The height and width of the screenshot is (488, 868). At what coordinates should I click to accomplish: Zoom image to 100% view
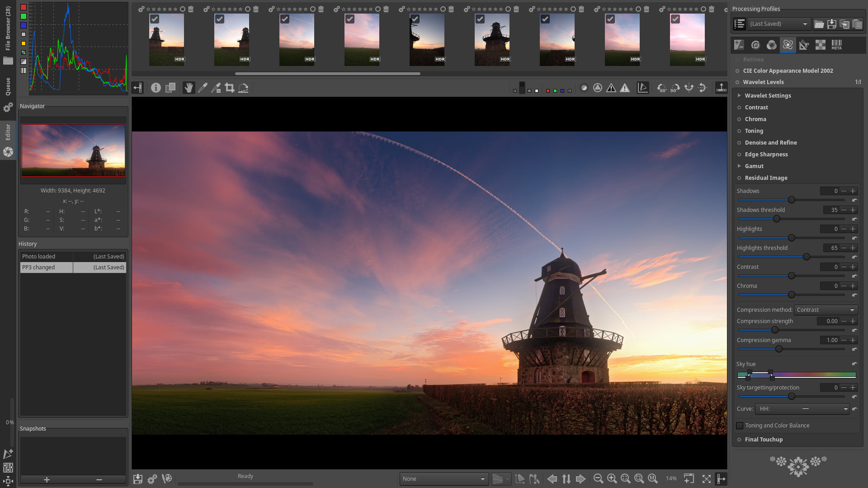(x=653, y=479)
